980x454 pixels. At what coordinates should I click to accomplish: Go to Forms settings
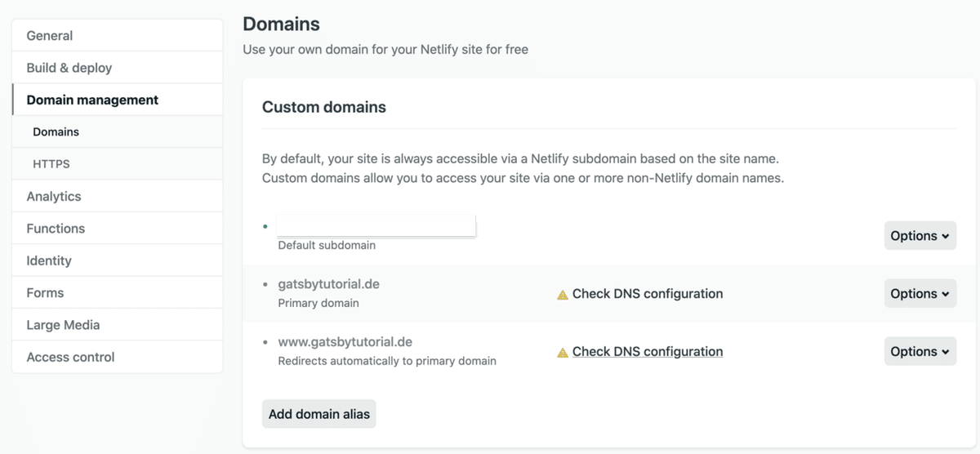click(45, 292)
